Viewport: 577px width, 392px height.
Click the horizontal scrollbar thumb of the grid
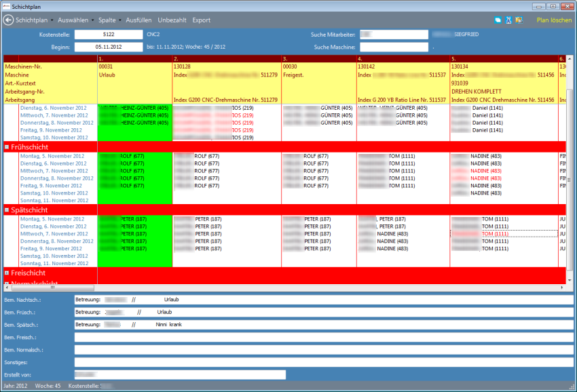point(53,288)
